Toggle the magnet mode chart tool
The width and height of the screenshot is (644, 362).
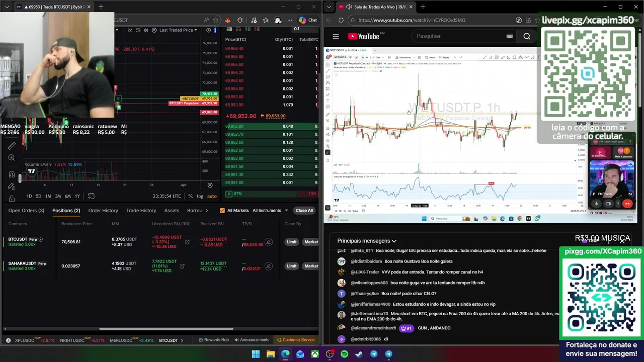pyautogui.click(x=12, y=174)
